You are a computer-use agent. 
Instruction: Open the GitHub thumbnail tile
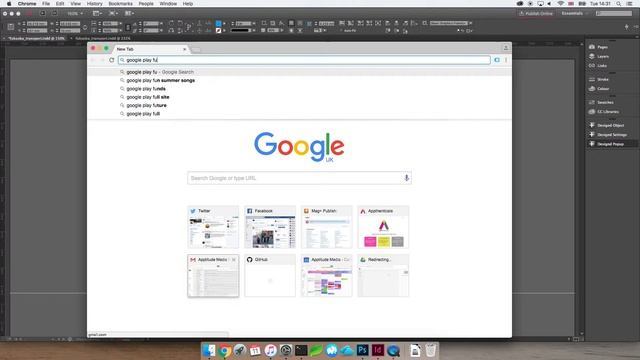point(270,276)
